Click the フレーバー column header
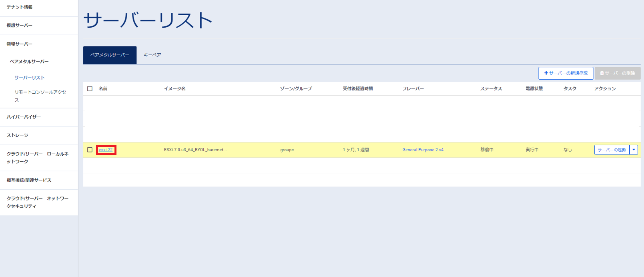644x277 pixels. click(x=413, y=89)
